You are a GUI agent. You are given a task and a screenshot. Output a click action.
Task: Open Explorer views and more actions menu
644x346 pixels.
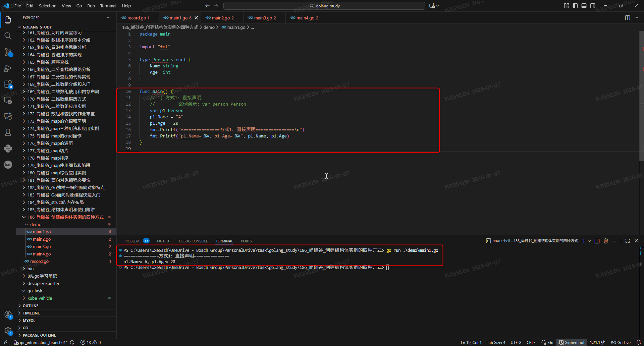point(109,18)
